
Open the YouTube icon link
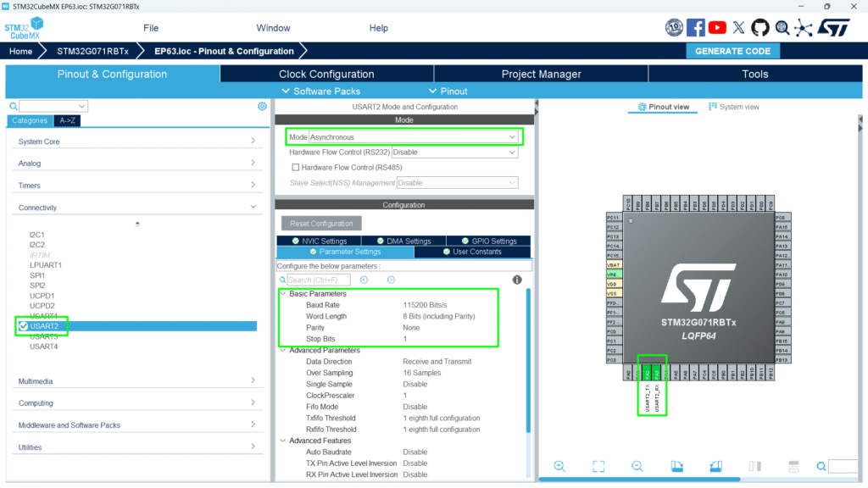(x=718, y=27)
